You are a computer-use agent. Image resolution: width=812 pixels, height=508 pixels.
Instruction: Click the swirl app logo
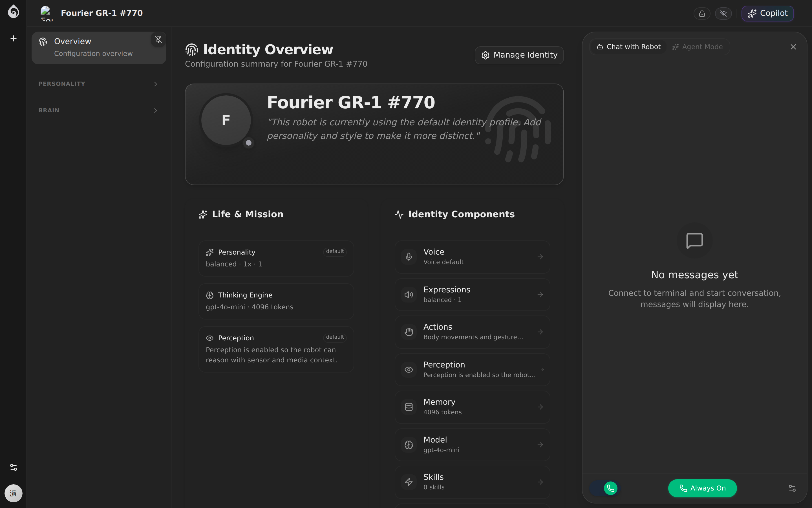(14, 12)
